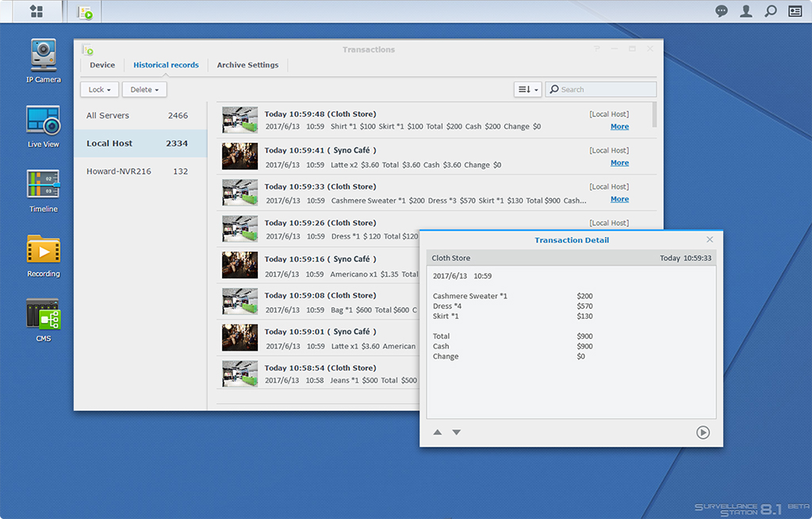Viewport: 812px width, 519px height.
Task: Click the Cloth Store 10:59:48 thumbnail
Action: pyautogui.click(x=239, y=120)
